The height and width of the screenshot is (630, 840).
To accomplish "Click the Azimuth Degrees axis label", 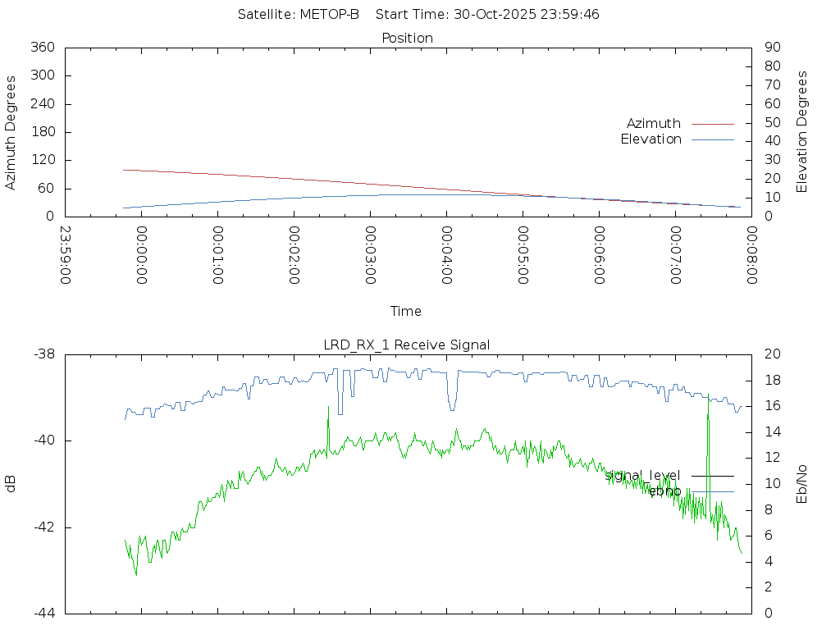I will (x=11, y=132).
